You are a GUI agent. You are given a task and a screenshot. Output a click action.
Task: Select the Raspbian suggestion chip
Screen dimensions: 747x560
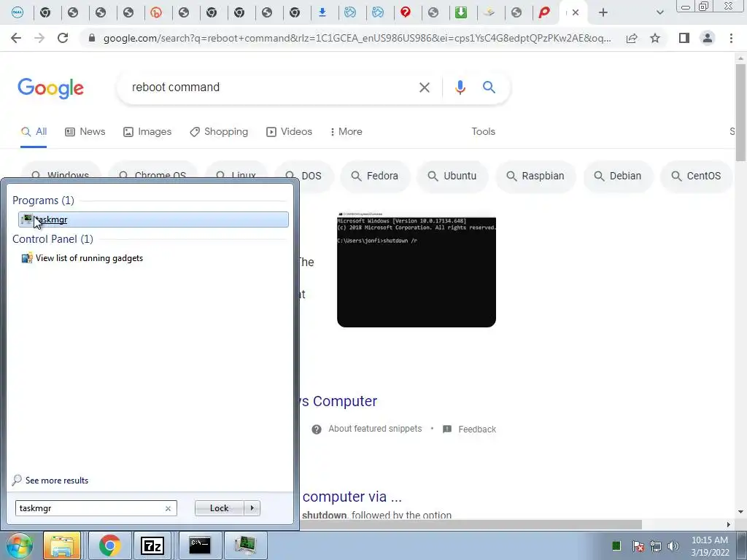[x=535, y=176]
